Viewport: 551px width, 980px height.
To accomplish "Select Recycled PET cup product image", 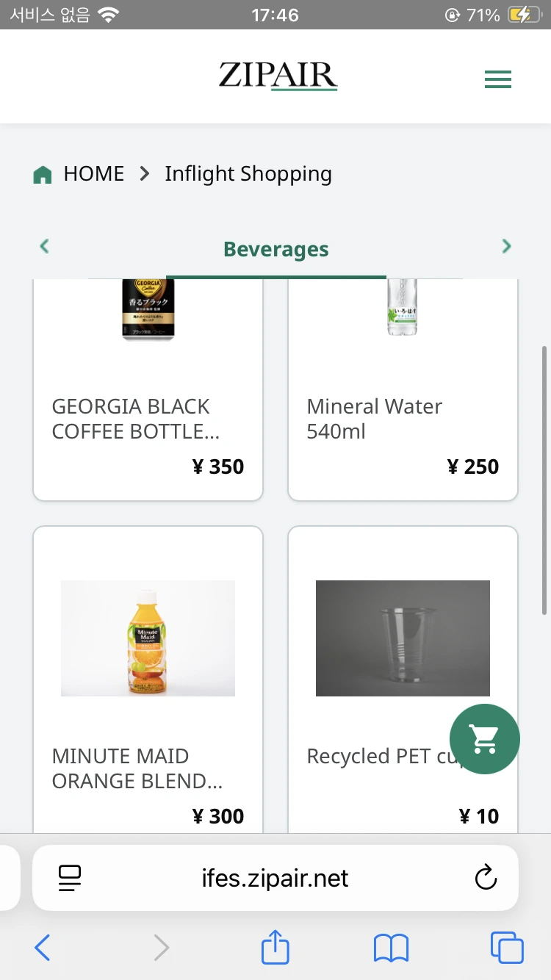I will pos(403,638).
